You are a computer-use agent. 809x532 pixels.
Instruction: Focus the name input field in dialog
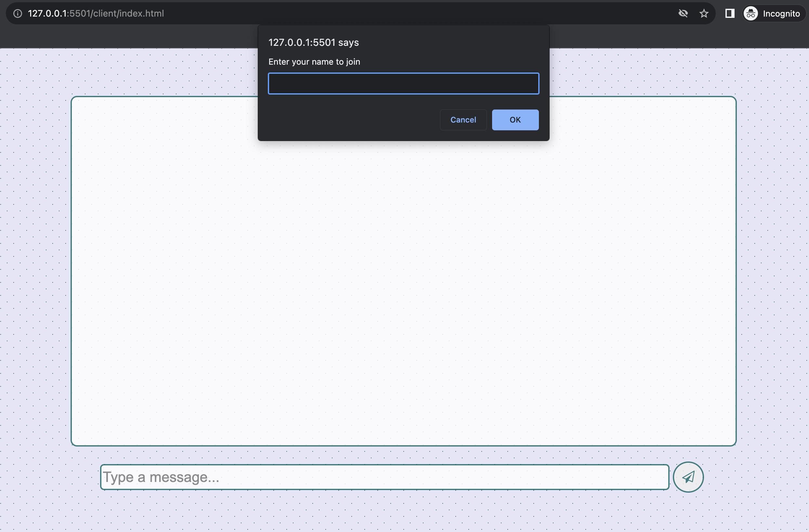tap(403, 83)
